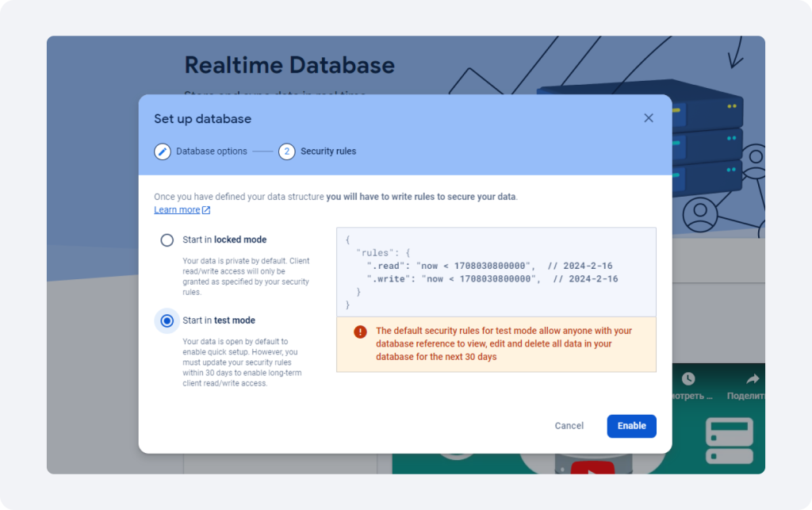This screenshot has height=510, width=812.
Task: Close the Set up database dialog
Action: point(649,118)
